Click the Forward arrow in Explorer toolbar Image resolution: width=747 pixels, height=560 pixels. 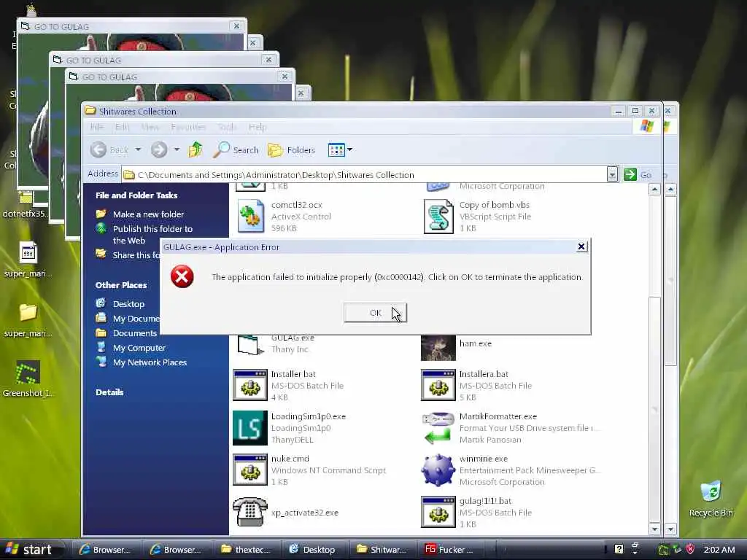click(x=159, y=149)
